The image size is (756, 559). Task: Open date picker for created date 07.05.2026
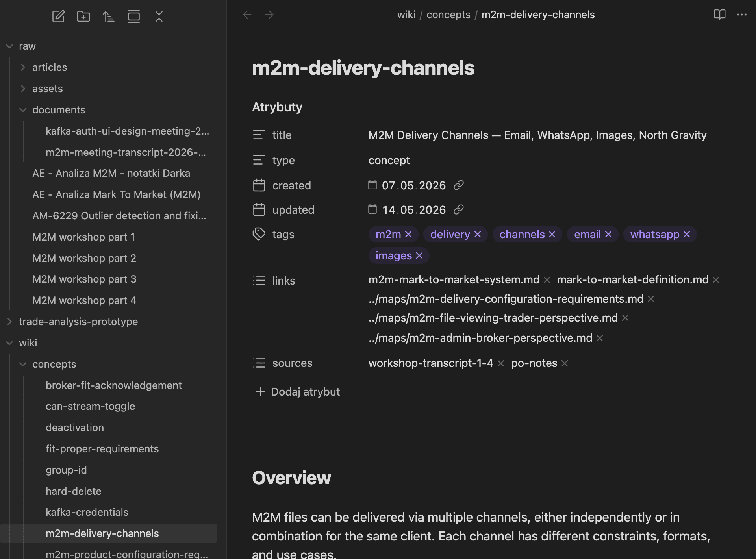[372, 185]
